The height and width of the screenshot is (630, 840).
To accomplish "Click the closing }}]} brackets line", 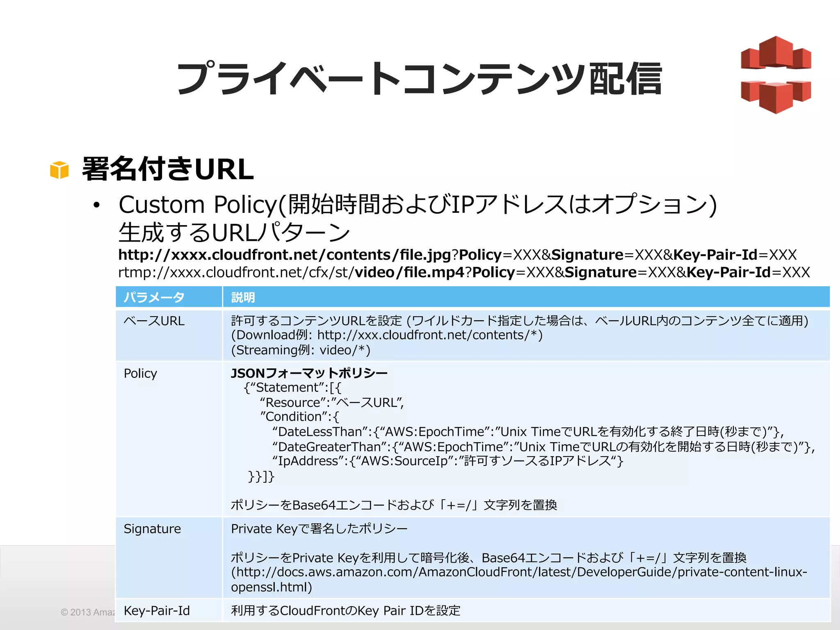I will (261, 476).
